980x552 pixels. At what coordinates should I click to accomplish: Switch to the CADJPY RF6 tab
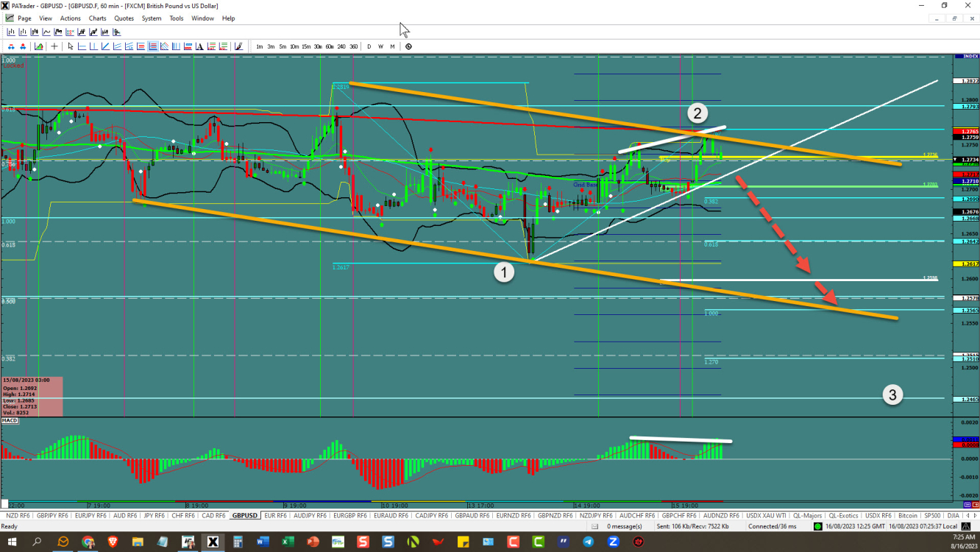[433, 515]
